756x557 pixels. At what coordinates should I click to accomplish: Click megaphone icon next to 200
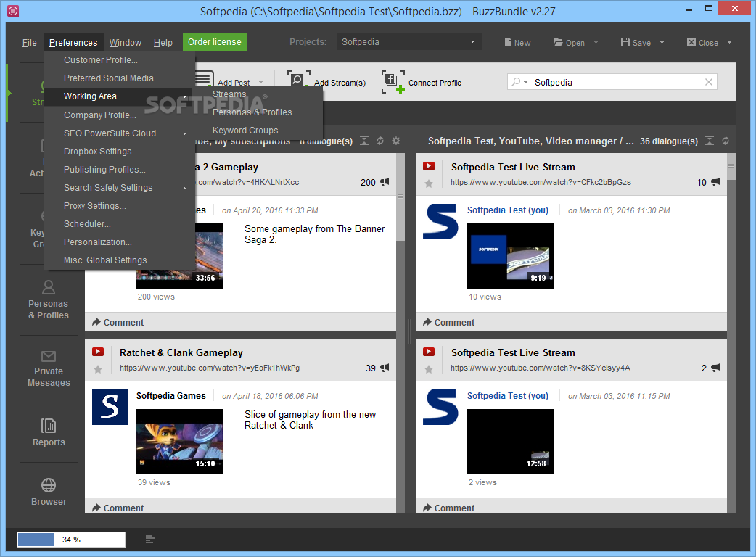[x=385, y=182]
